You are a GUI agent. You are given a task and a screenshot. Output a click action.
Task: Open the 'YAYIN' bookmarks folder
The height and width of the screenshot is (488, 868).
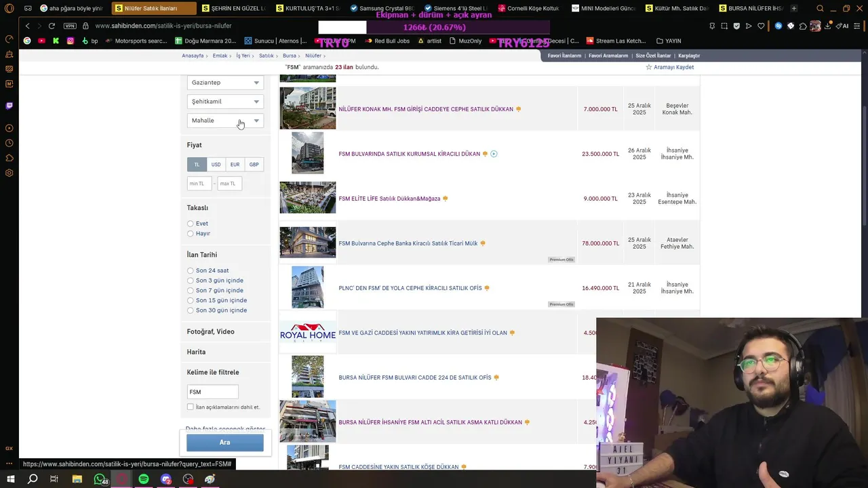(669, 41)
